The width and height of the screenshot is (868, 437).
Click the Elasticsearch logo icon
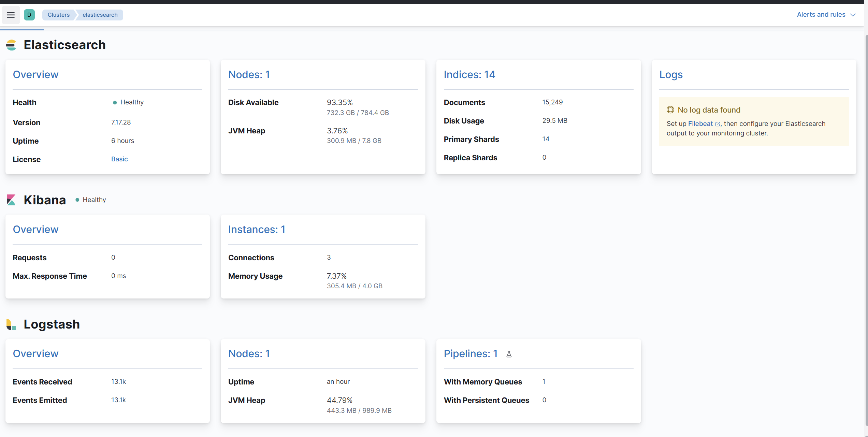tap(11, 45)
